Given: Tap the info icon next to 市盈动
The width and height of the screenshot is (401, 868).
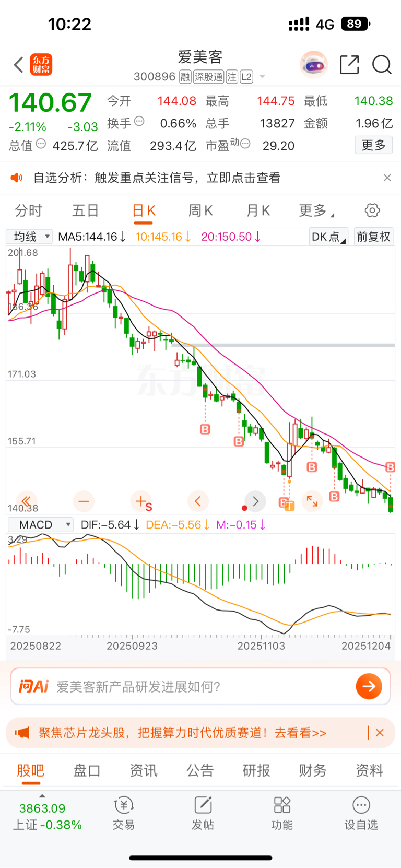Looking at the screenshot, I should (245, 144).
